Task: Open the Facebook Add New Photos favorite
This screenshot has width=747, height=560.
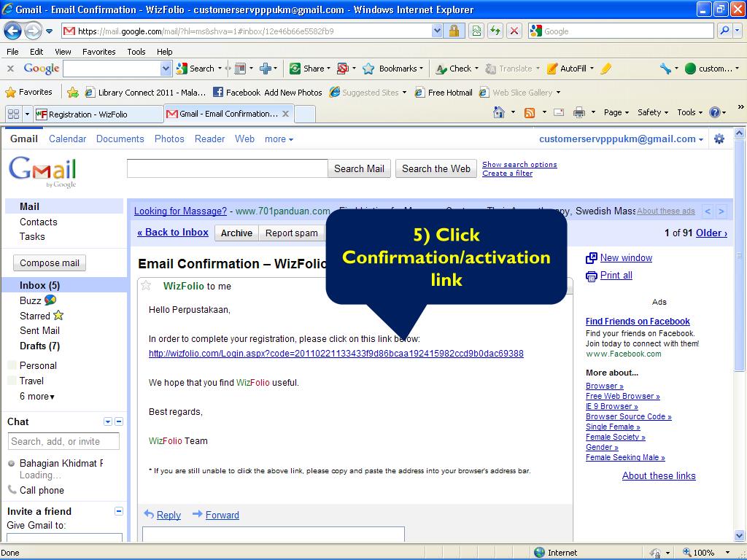Action: click(x=267, y=93)
